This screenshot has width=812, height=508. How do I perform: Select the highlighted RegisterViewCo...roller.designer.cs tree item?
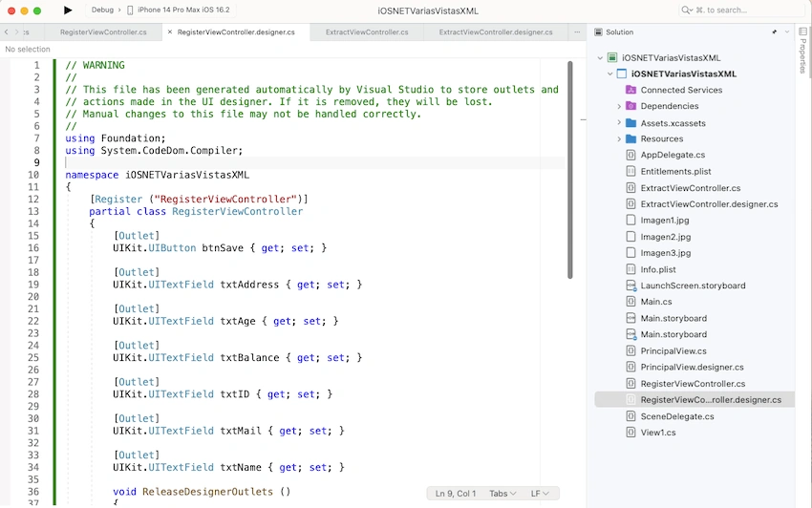694,400
